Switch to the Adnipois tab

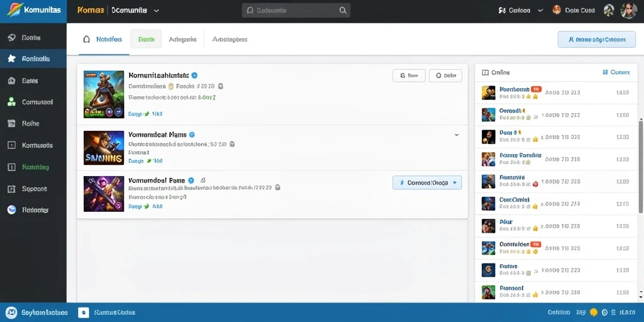(183, 40)
